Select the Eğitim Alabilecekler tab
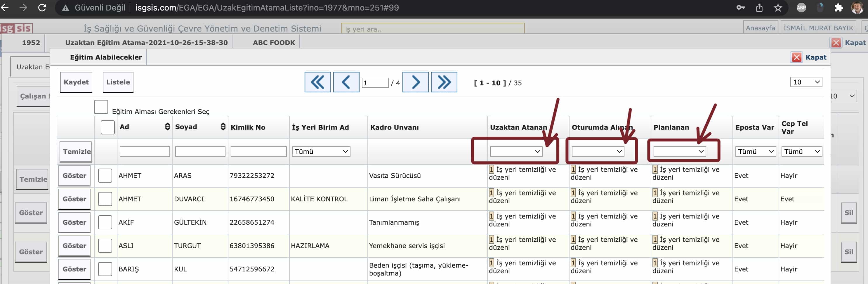Viewport: 868px width, 284px height. click(105, 57)
